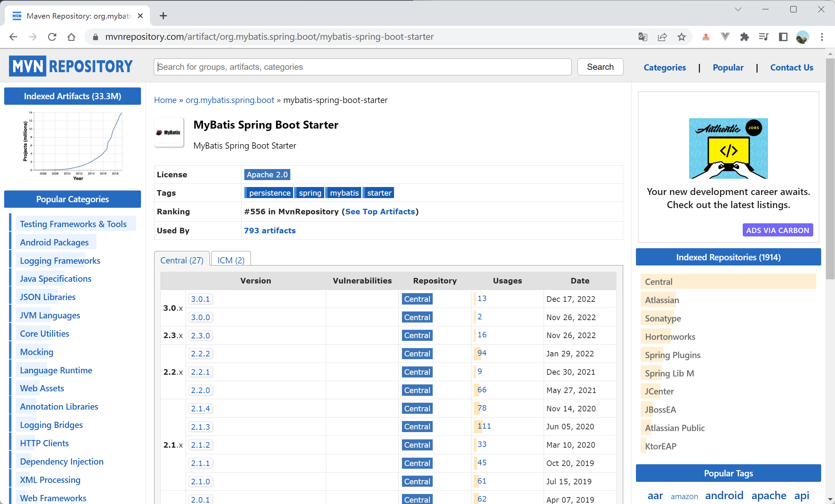Viewport: 835px width, 504px height.
Task: Click the Authentic Jobs ad image
Action: pyautogui.click(x=728, y=148)
